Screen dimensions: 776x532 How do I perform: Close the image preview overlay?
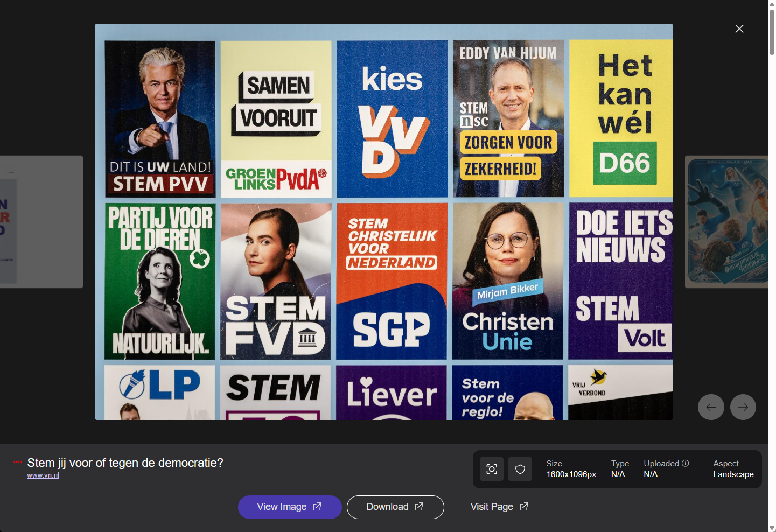tap(739, 29)
